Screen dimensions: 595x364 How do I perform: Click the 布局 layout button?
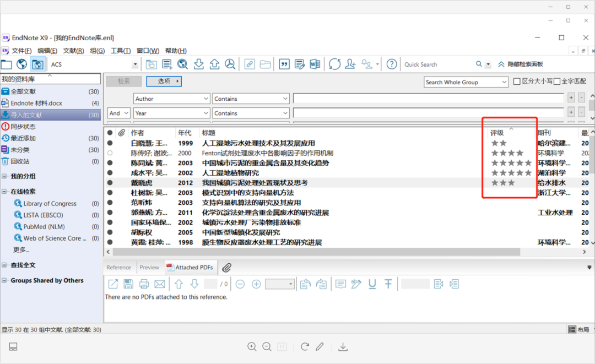580,329
